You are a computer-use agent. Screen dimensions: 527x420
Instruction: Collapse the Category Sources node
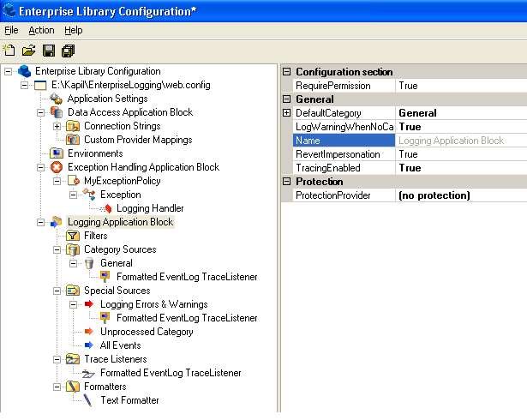(x=57, y=249)
